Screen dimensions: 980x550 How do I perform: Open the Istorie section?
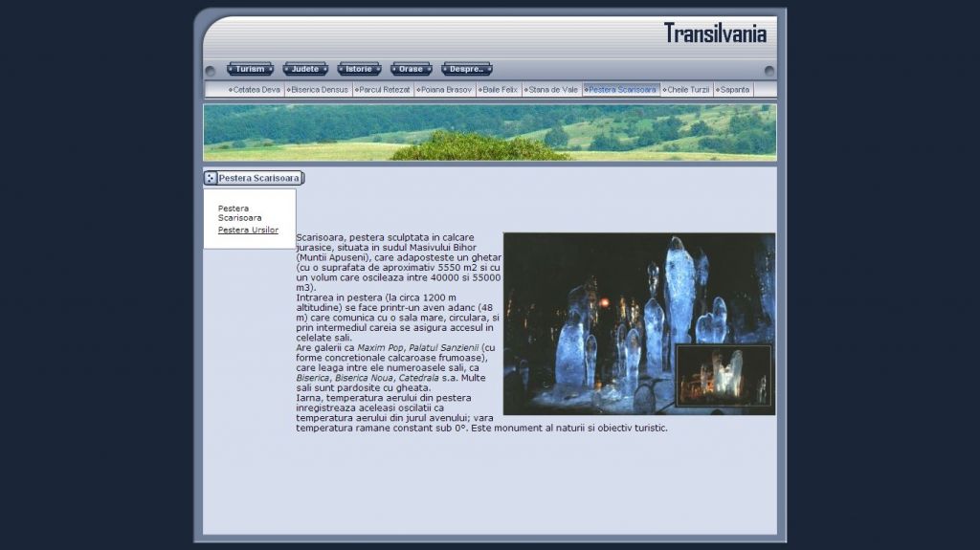[359, 69]
